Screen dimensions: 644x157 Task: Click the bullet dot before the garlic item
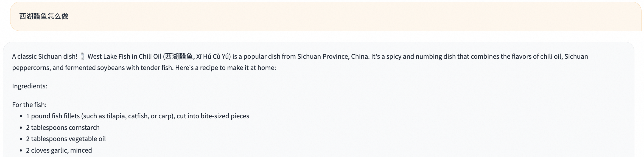click(x=21, y=151)
